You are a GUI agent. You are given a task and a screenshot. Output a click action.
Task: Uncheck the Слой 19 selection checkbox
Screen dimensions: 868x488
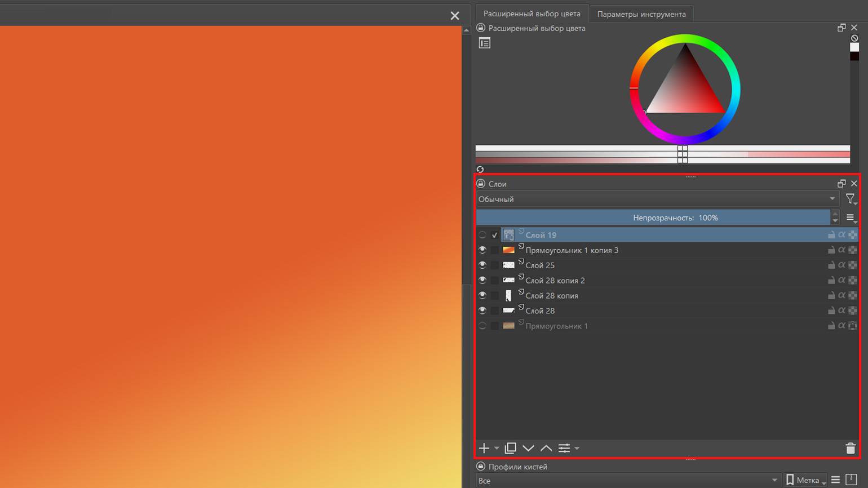point(494,235)
